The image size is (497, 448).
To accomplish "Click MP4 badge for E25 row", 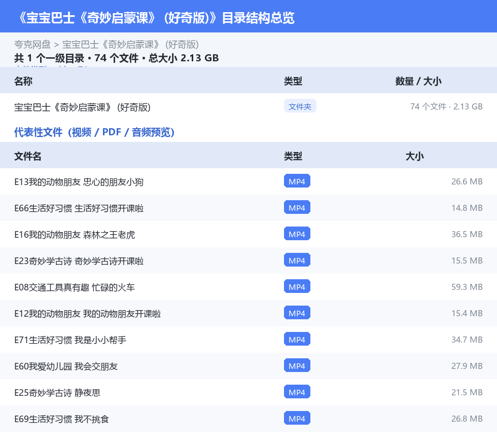I will tap(297, 392).
